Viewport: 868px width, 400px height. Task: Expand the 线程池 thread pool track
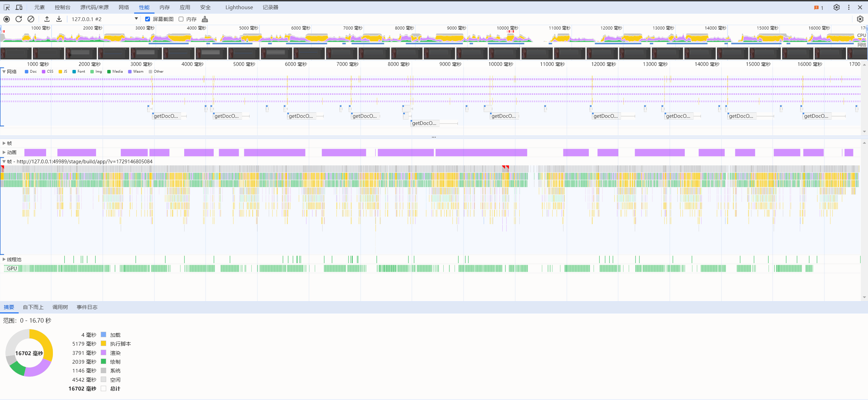[x=4, y=259]
